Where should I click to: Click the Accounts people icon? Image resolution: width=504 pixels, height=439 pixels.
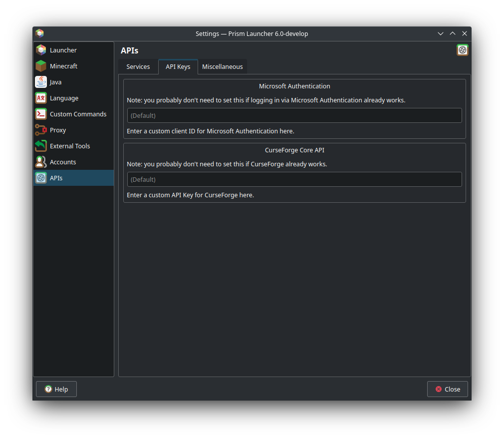tap(41, 162)
